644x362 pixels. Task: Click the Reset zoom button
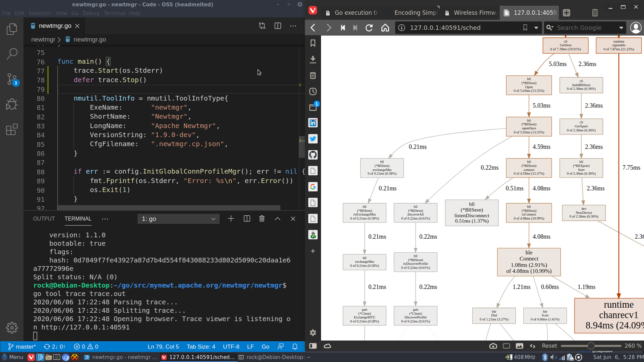click(549, 346)
